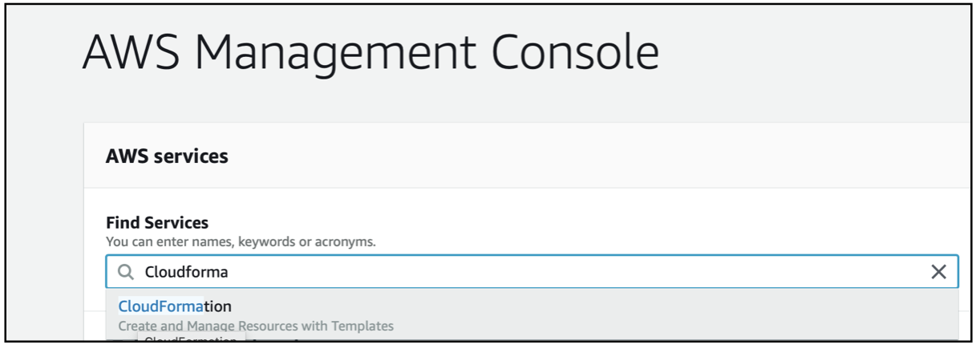Click the typed text "Cloudforma"
Screen dimensions: 980x353
[x=186, y=272]
